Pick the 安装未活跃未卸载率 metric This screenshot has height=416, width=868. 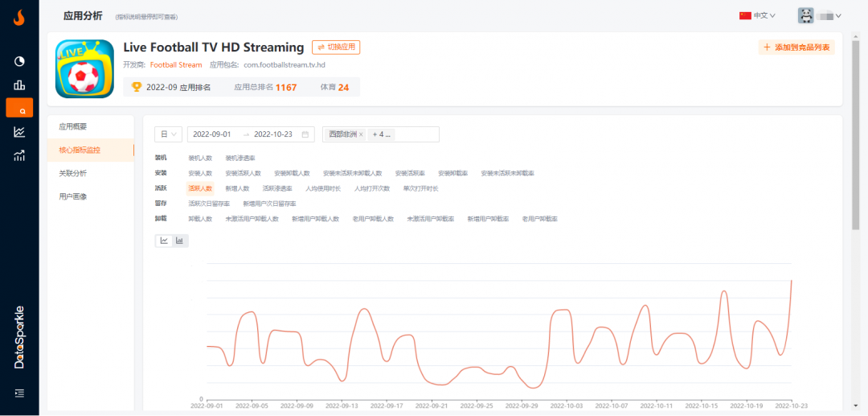pyautogui.click(x=508, y=173)
